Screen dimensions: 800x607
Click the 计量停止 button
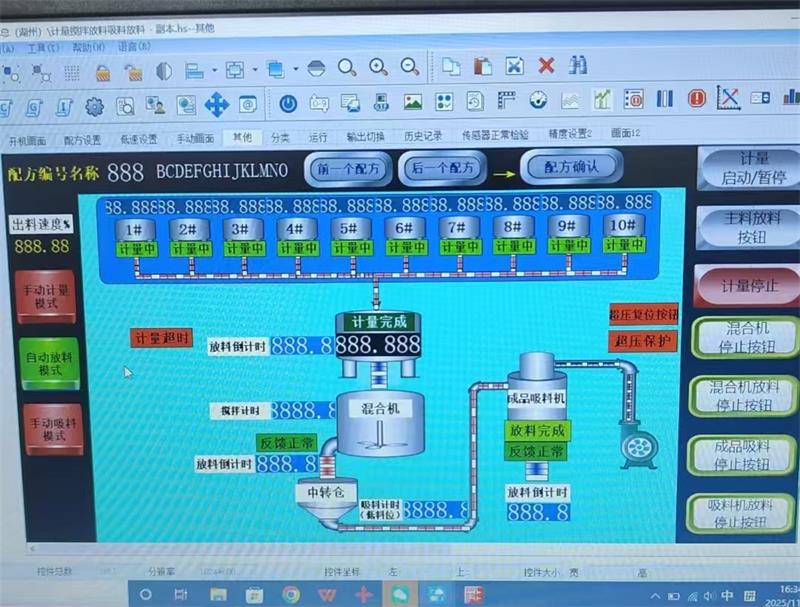point(749,286)
